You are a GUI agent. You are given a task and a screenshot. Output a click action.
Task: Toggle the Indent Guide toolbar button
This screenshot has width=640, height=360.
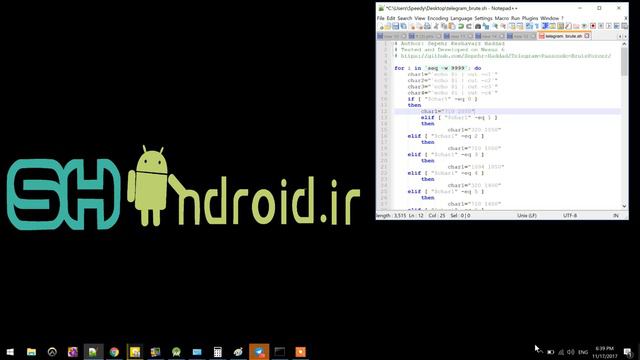tap(544, 26)
